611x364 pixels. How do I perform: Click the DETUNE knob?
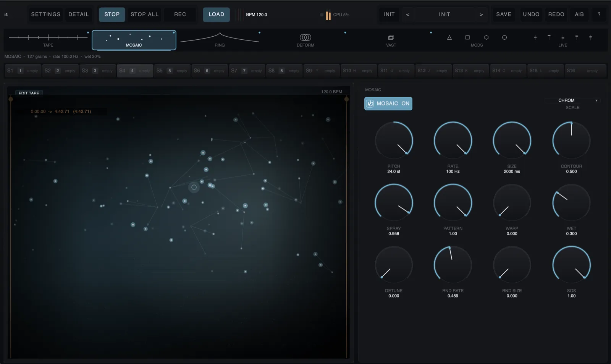pyautogui.click(x=394, y=265)
